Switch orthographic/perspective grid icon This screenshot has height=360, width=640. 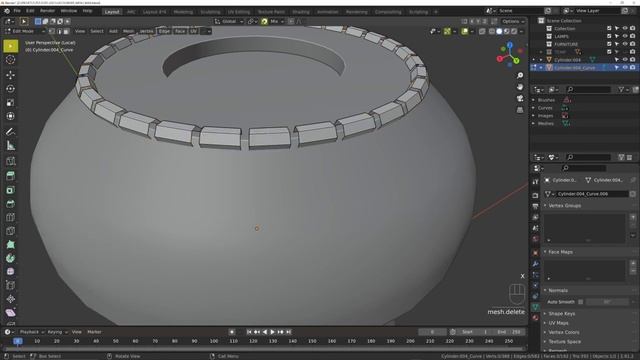[520, 110]
